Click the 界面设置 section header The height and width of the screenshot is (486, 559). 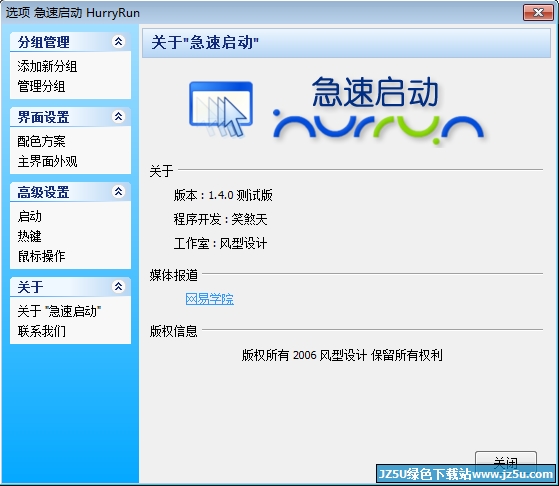70,117
